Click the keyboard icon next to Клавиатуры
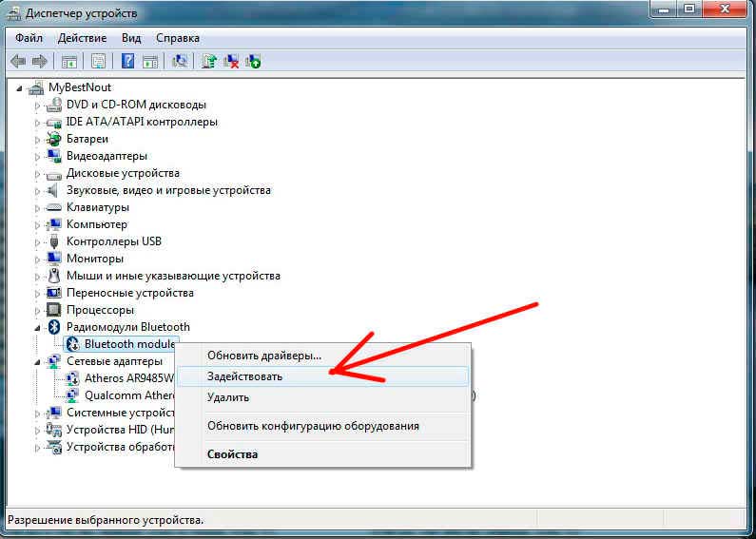Viewport: 756px width, 539px height. pos(53,207)
